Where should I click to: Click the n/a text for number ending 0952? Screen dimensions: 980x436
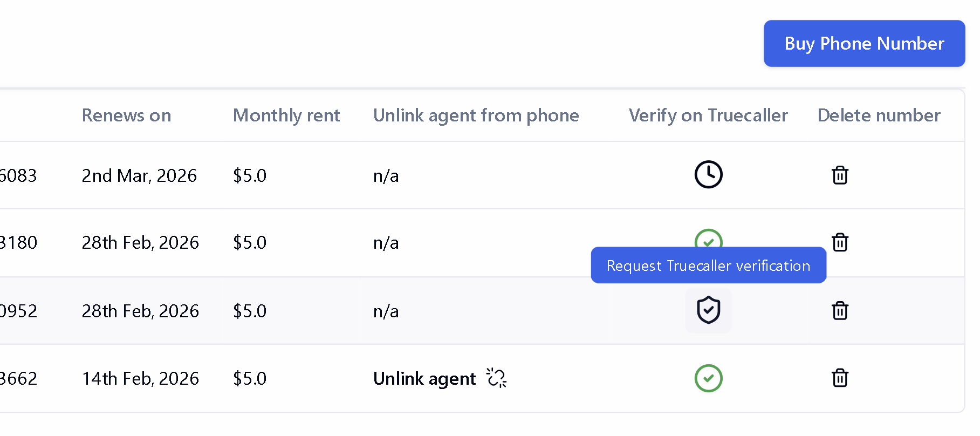point(386,310)
